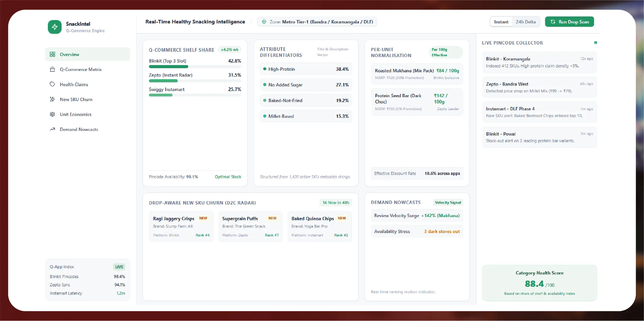Click the green dot beside Baked-Not-Fried

coord(264,100)
